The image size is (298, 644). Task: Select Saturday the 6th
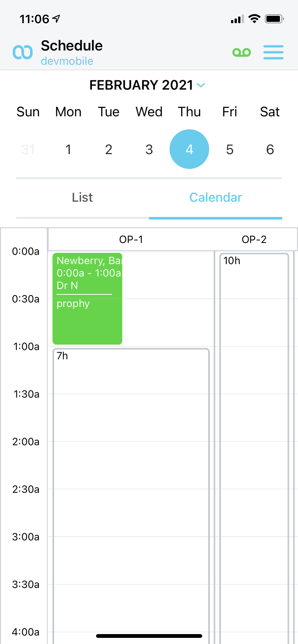(x=270, y=149)
